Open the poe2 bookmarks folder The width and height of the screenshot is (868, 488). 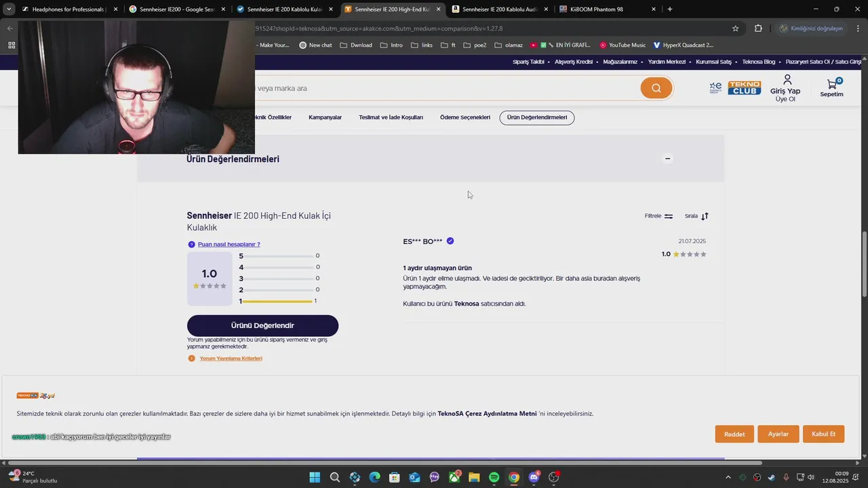coord(475,45)
